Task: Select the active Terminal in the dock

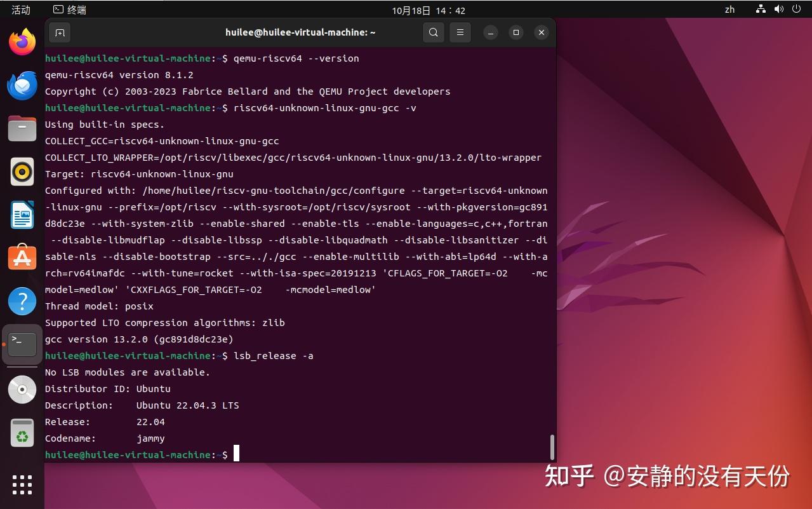Action: pos(22,344)
